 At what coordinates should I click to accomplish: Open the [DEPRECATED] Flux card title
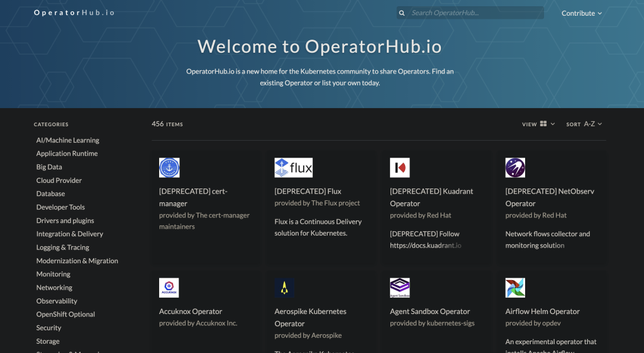[x=308, y=191]
